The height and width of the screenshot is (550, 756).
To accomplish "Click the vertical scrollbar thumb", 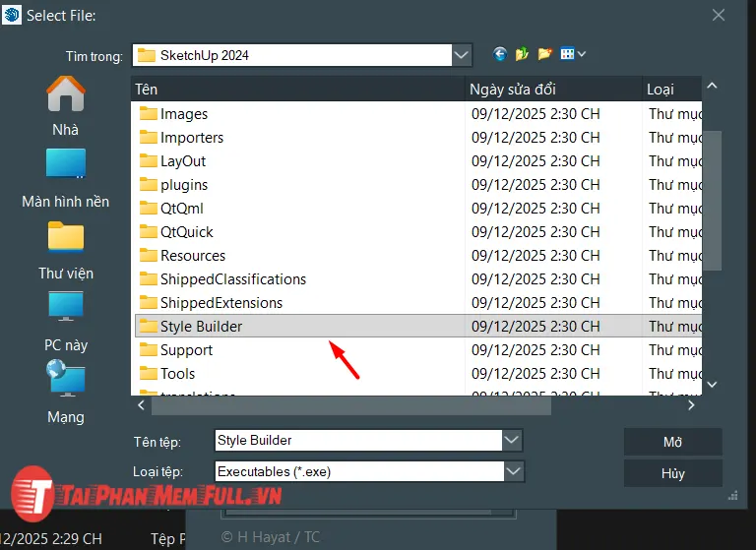I will click(x=712, y=200).
